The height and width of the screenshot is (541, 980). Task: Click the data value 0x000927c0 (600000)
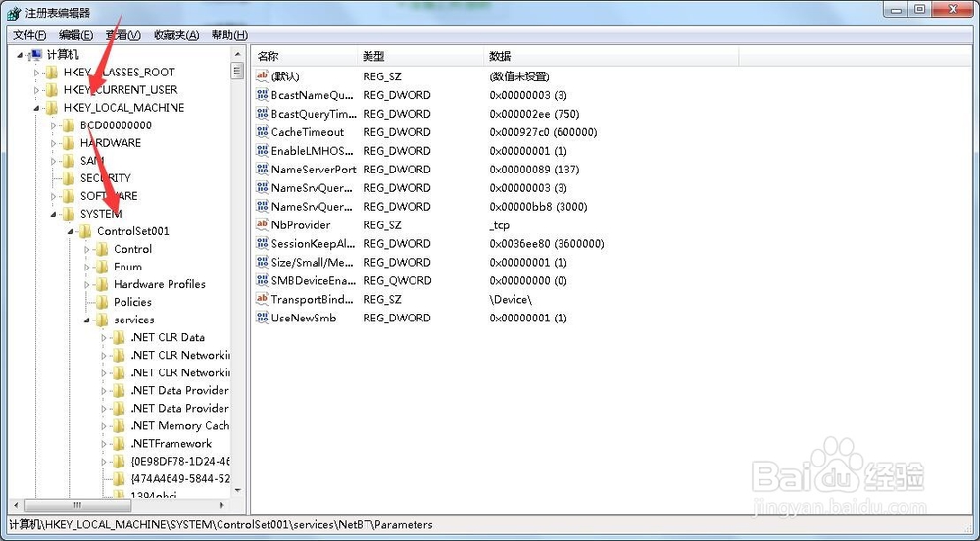pyautogui.click(x=543, y=132)
